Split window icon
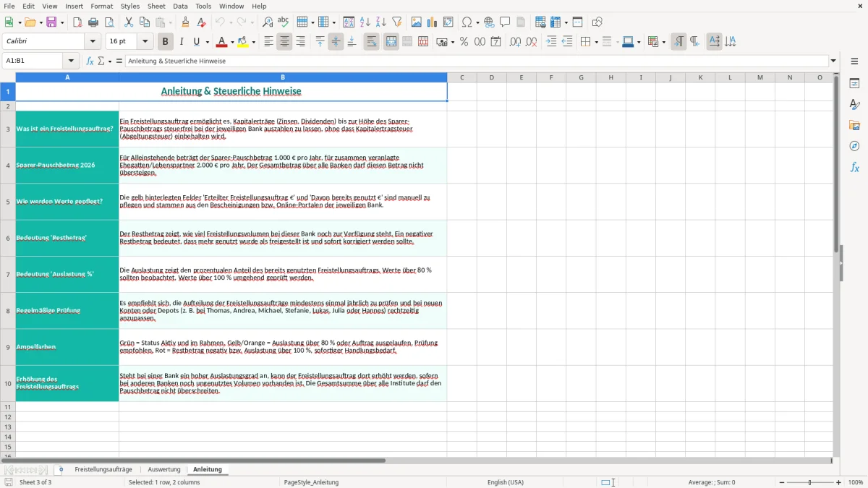 (577, 22)
